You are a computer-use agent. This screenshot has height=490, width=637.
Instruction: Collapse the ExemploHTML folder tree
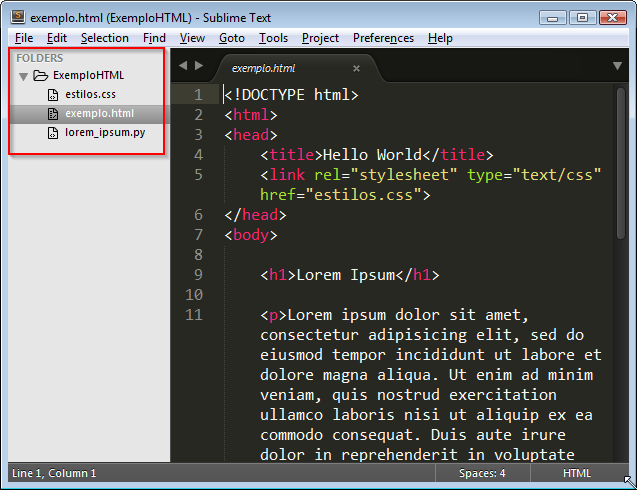point(24,76)
